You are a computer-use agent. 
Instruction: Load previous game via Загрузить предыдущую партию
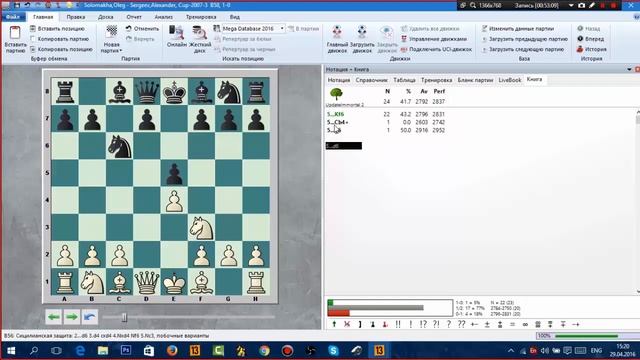(524, 39)
